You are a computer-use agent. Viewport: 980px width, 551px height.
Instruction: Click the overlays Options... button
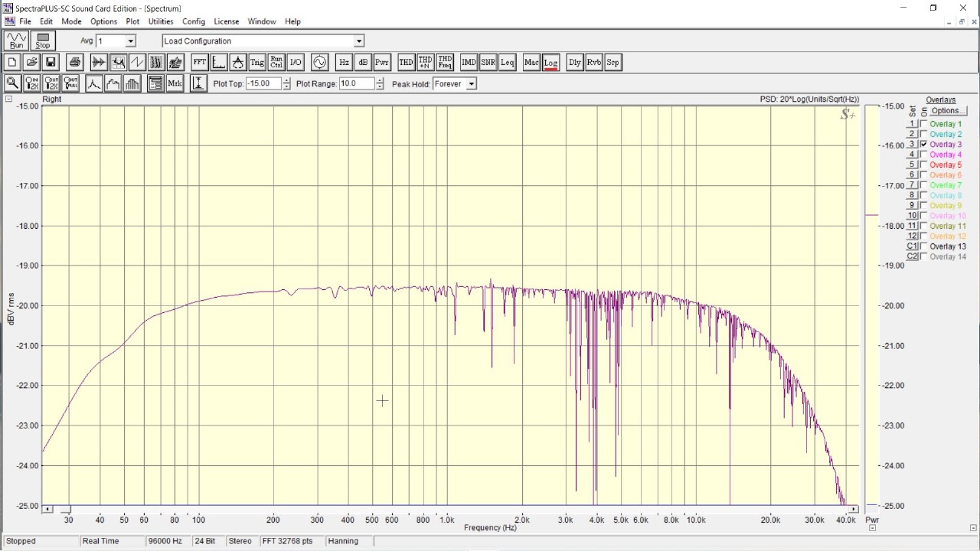tap(948, 111)
